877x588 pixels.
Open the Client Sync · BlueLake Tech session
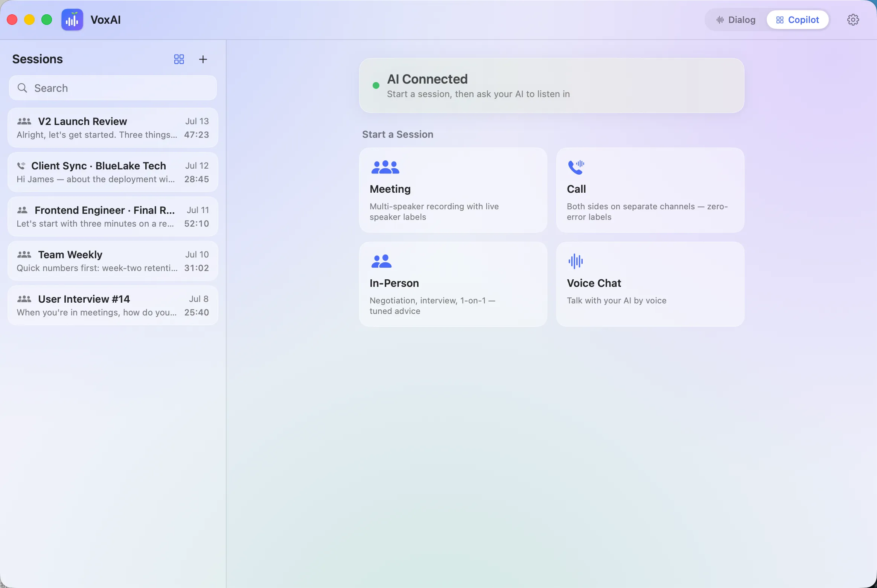pos(113,172)
